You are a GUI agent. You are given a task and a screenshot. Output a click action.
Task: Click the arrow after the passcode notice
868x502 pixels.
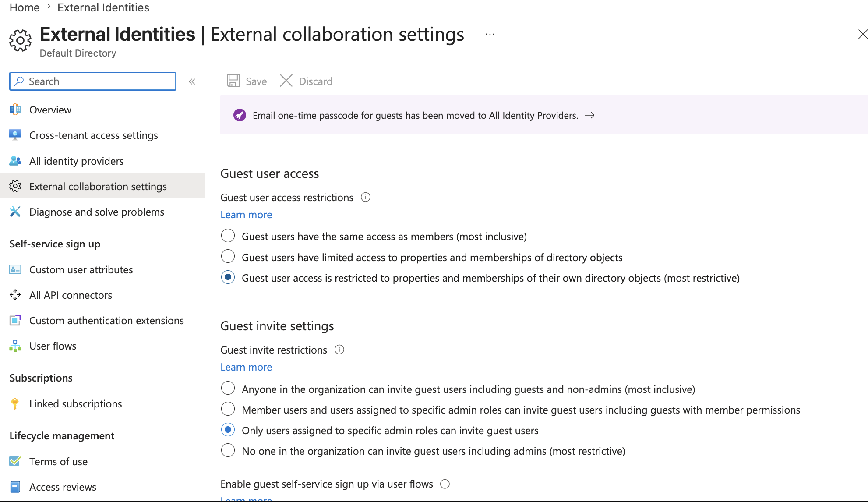pos(590,115)
